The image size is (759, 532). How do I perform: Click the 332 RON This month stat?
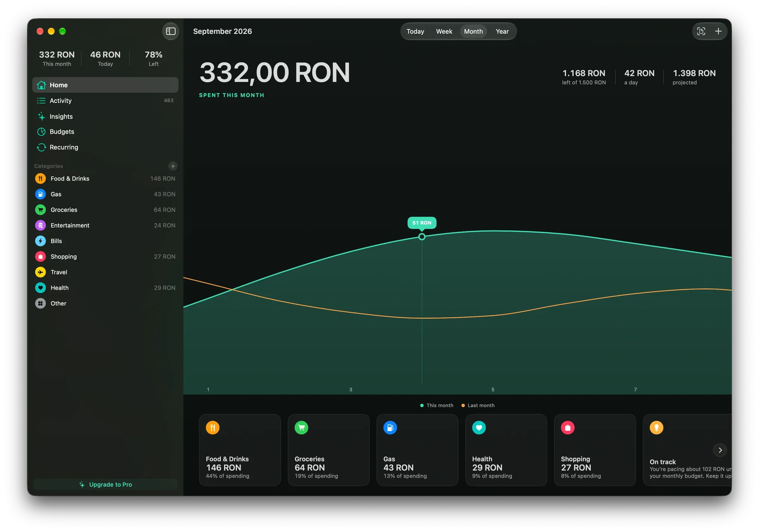57,58
